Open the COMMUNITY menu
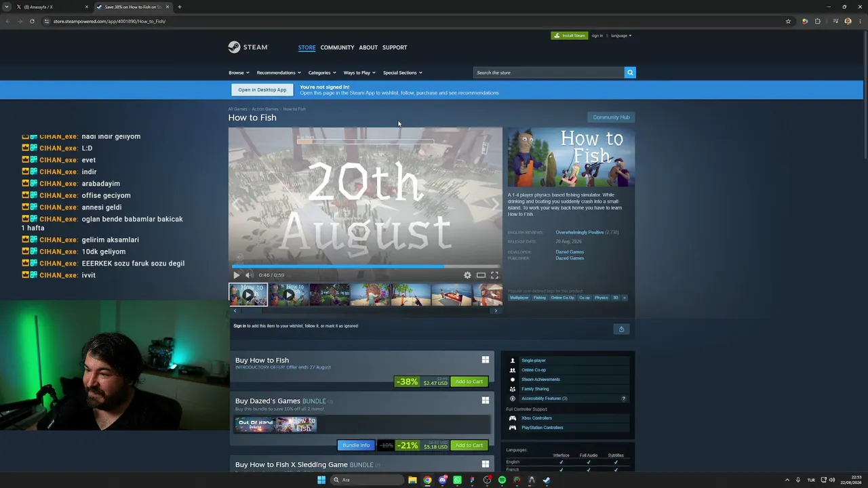The height and width of the screenshot is (488, 868). pos(337,47)
